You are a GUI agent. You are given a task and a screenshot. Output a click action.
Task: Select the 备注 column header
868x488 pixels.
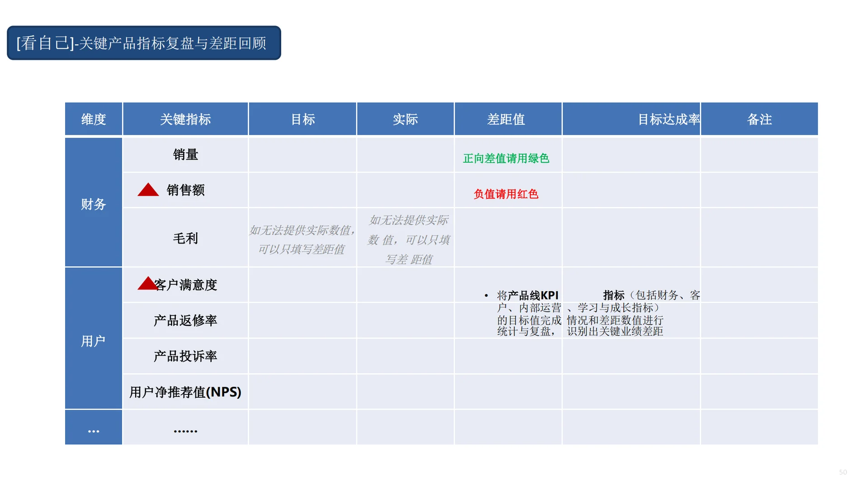759,119
